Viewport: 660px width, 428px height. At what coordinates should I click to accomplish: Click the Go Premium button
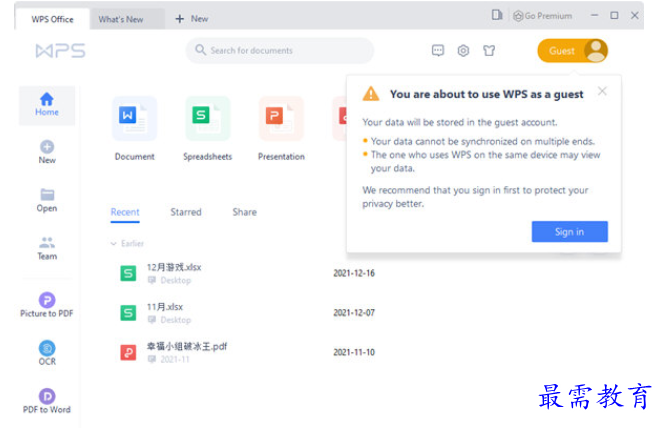coord(543,16)
